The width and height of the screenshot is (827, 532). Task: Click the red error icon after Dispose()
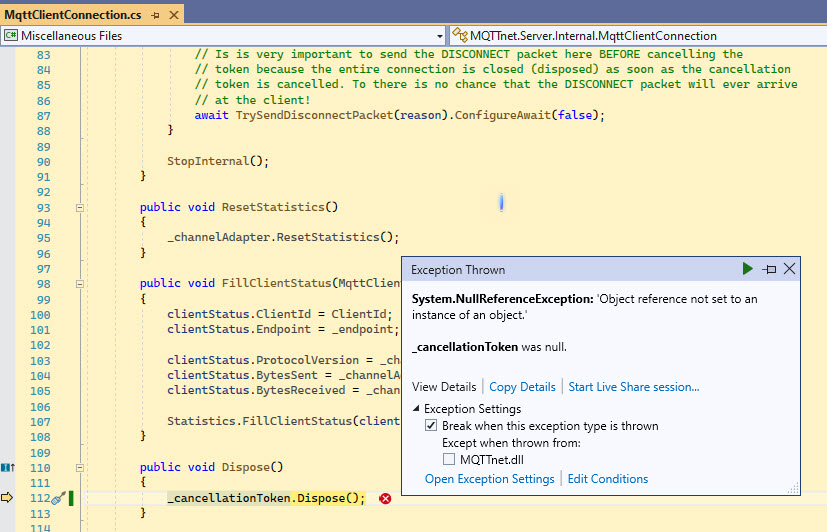tap(385, 498)
